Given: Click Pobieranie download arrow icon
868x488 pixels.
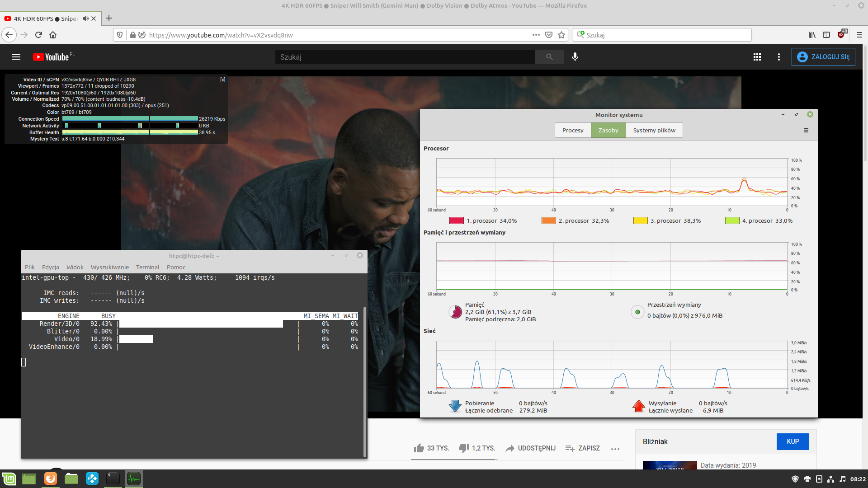Looking at the screenshot, I should [455, 406].
